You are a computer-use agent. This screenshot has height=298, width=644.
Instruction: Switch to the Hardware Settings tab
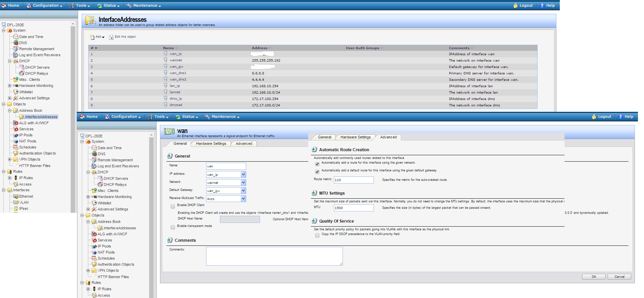[x=211, y=143]
